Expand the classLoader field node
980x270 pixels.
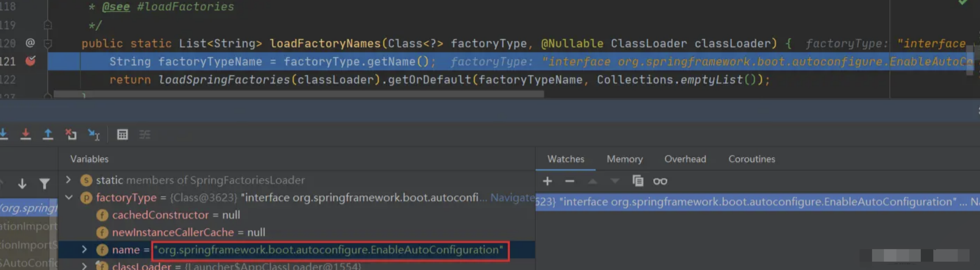[x=85, y=266]
